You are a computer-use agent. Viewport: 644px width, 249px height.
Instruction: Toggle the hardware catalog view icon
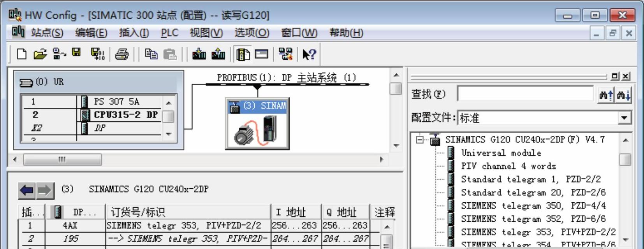pos(243,54)
